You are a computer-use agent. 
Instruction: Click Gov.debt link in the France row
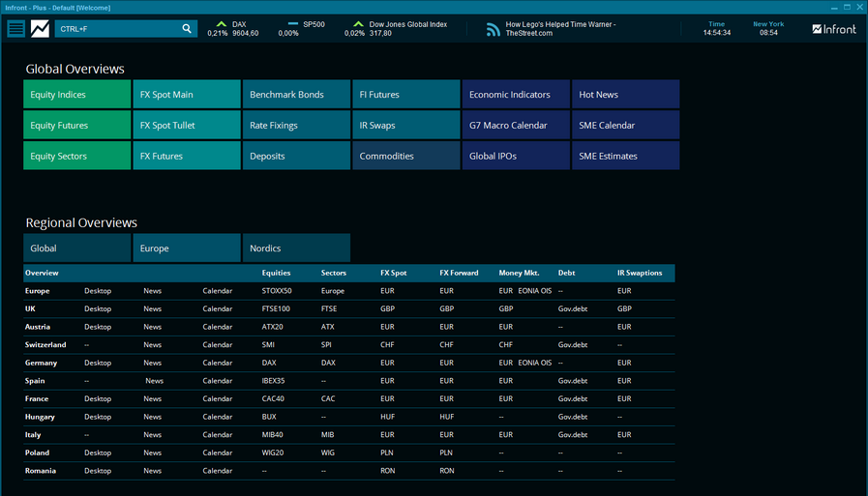click(573, 399)
